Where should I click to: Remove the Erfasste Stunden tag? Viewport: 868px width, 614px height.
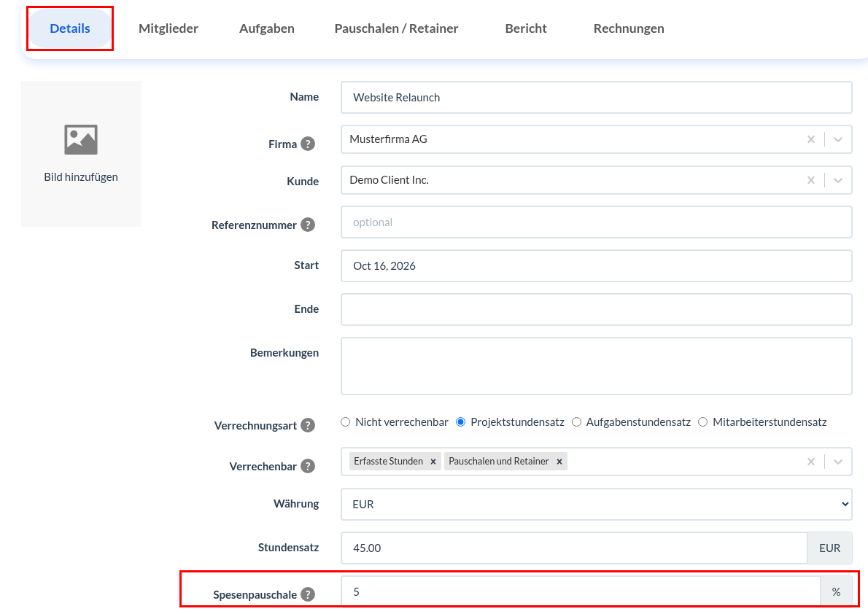pos(433,461)
